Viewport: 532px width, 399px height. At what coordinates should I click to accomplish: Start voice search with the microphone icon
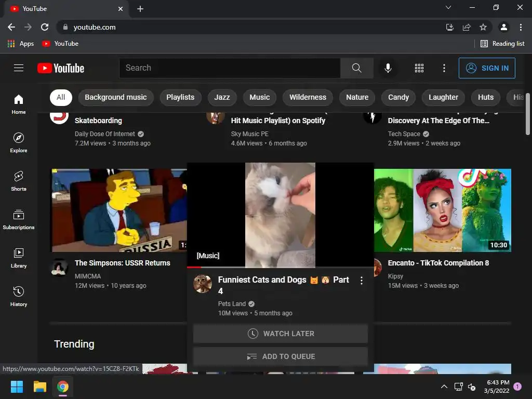pyautogui.click(x=388, y=68)
